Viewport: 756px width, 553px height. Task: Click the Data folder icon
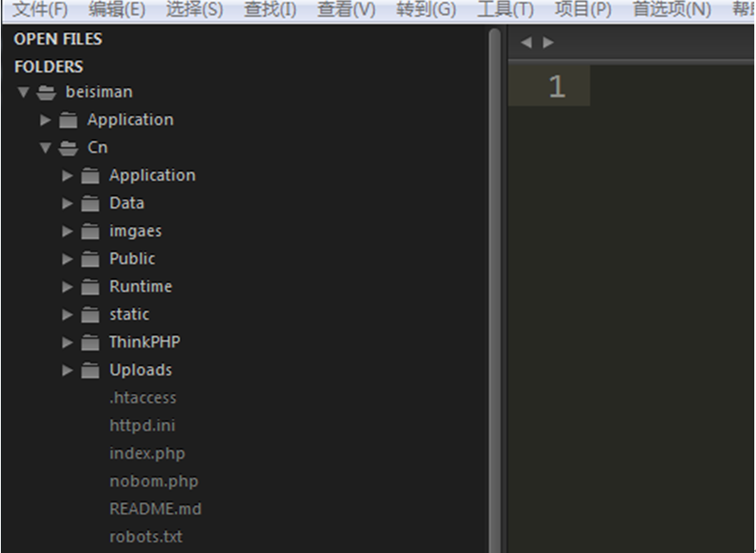[x=90, y=204]
